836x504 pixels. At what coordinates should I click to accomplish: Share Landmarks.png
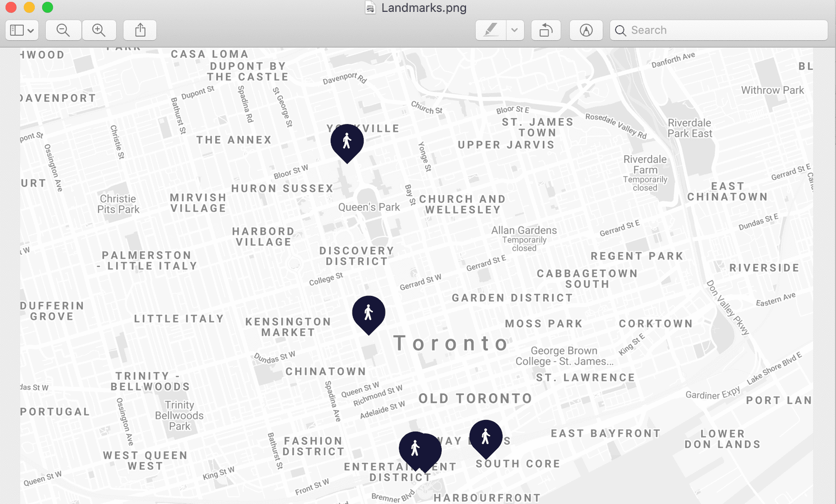click(139, 30)
